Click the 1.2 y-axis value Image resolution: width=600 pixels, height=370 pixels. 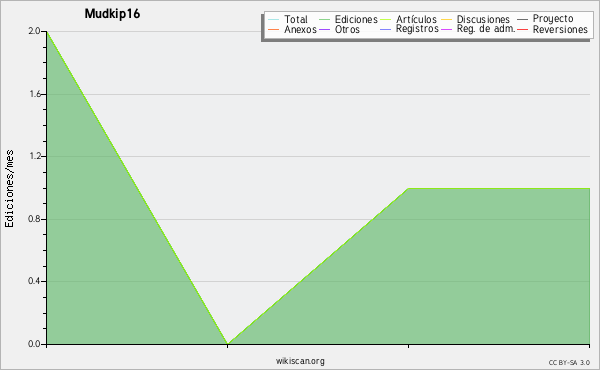coord(34,156)
